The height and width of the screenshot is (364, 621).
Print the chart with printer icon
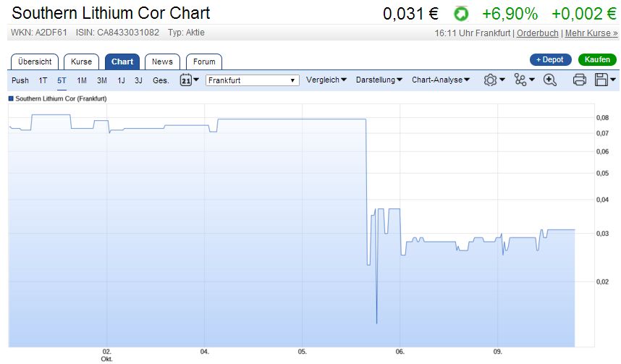tap(580, 80)
